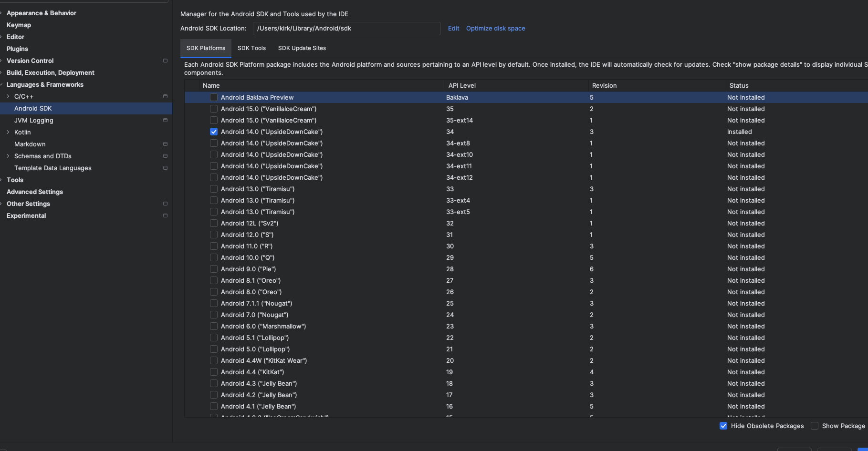Click the Android SDK Location path field
Image resolution: width=868 pixels, height=451 pixels.
tap(346, 29)
